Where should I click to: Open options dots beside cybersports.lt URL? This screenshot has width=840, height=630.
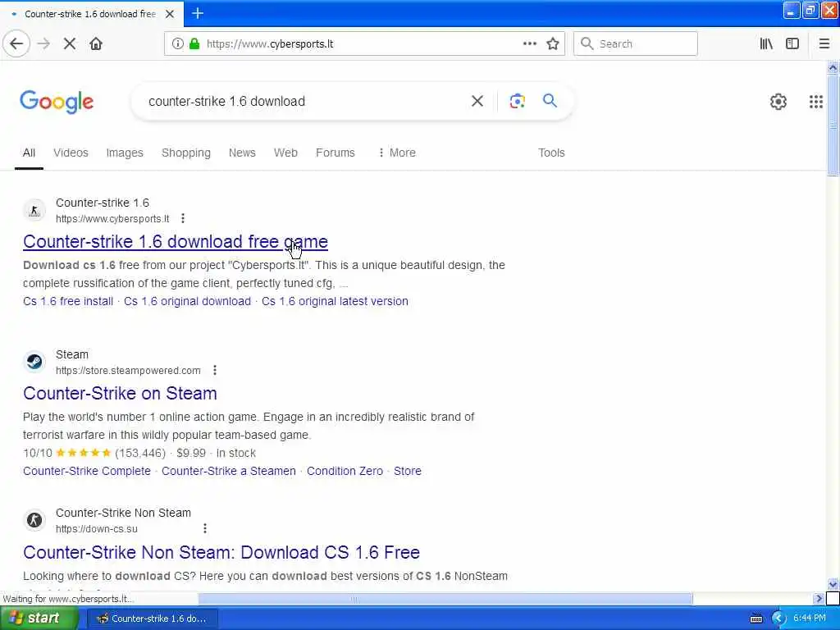183,218
